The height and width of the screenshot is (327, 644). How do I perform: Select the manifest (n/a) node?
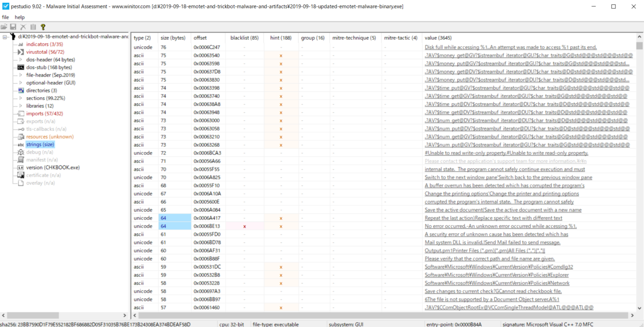pos(42,160)
